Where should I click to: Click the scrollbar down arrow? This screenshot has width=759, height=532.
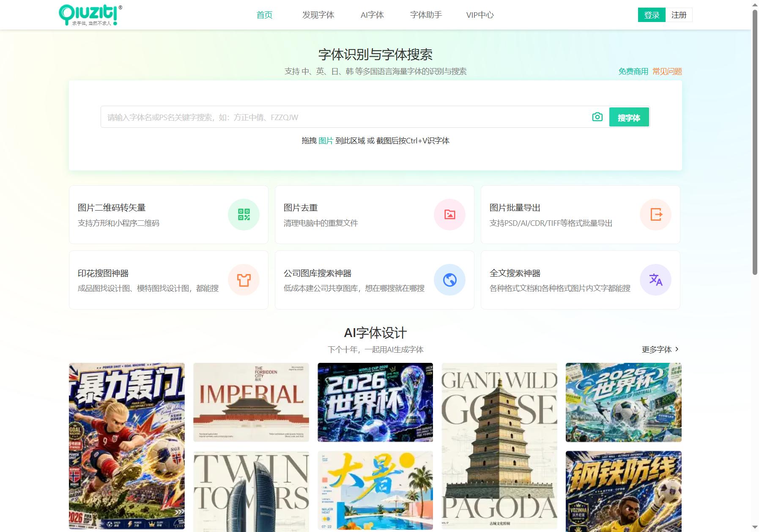755,527
